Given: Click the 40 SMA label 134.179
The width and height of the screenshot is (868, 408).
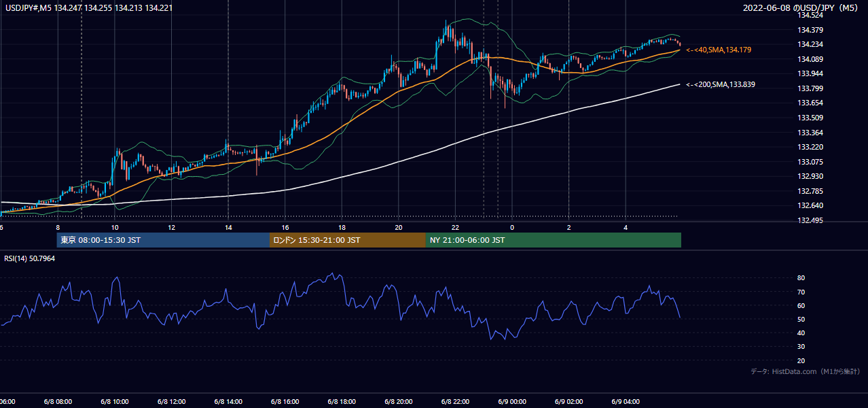Looking at the screenshot, I should 718,50.
